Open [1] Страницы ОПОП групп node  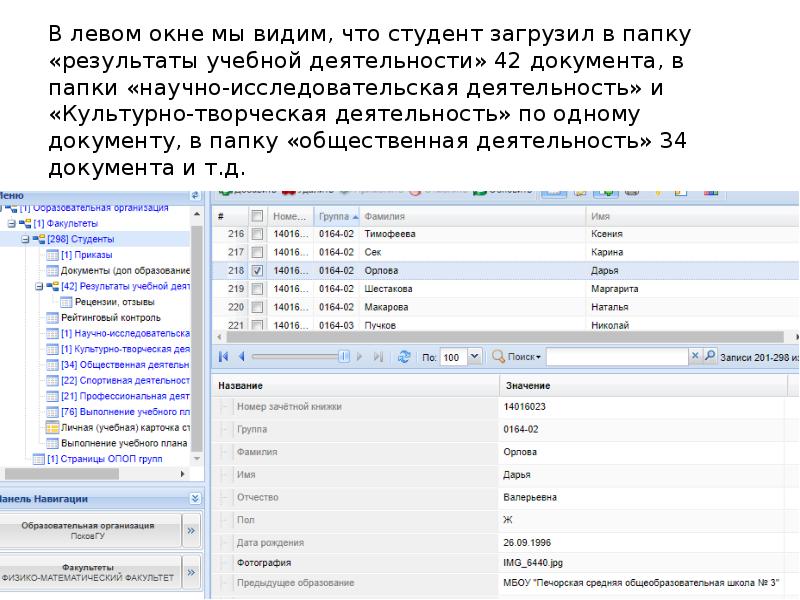pos(105,459)
